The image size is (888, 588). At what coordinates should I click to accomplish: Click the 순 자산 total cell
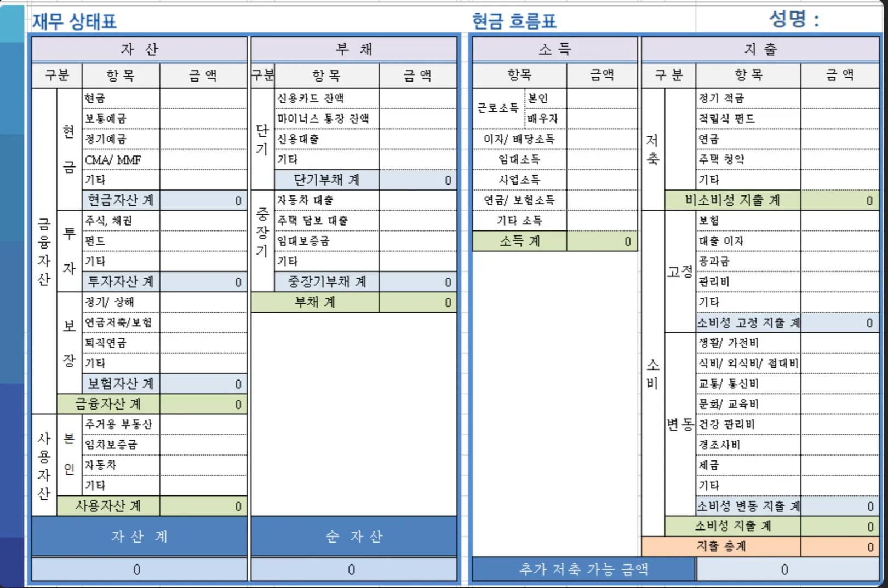point(353,569)
